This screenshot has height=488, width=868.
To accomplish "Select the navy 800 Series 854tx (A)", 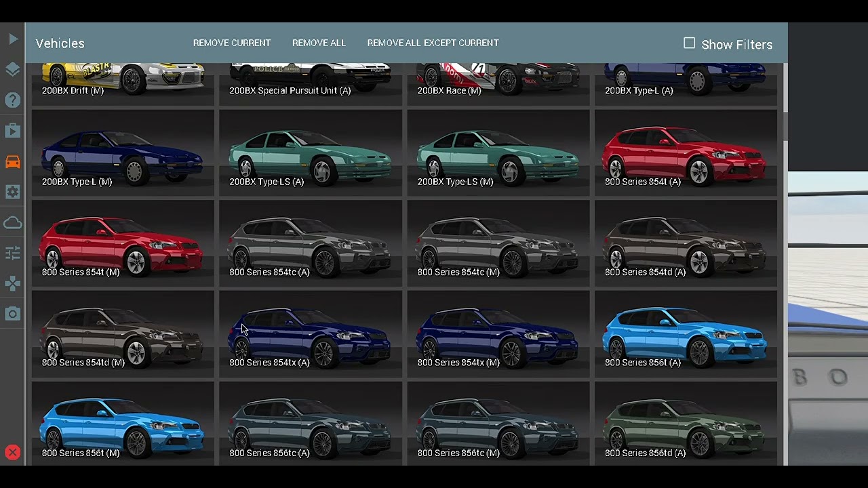I will [311, 334].
